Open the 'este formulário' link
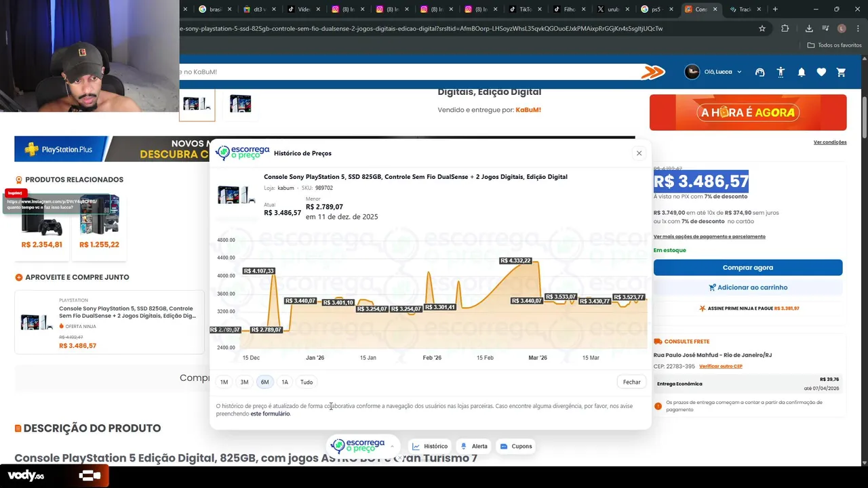The image size is (868, 488). [x=270, y=413]
